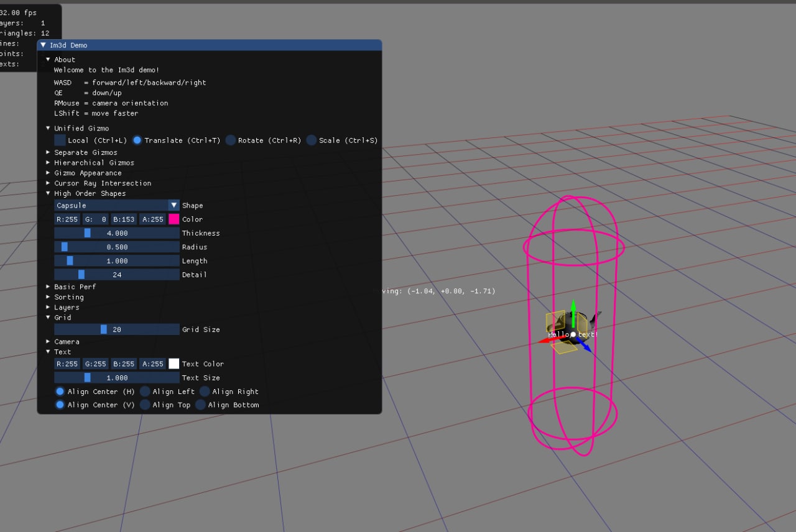This screenshot has height=532, width=796.
Task: Click the Text Color A:255 field
Action: point(153,364)
